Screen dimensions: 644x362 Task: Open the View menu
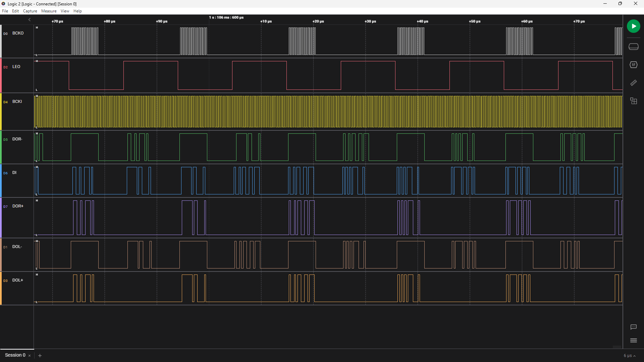tap(65, 11)
